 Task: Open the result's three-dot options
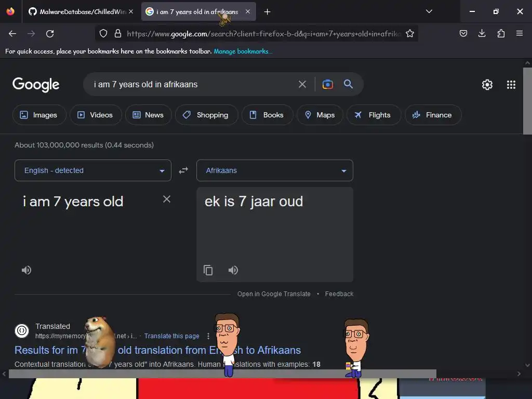coord(208,336)
